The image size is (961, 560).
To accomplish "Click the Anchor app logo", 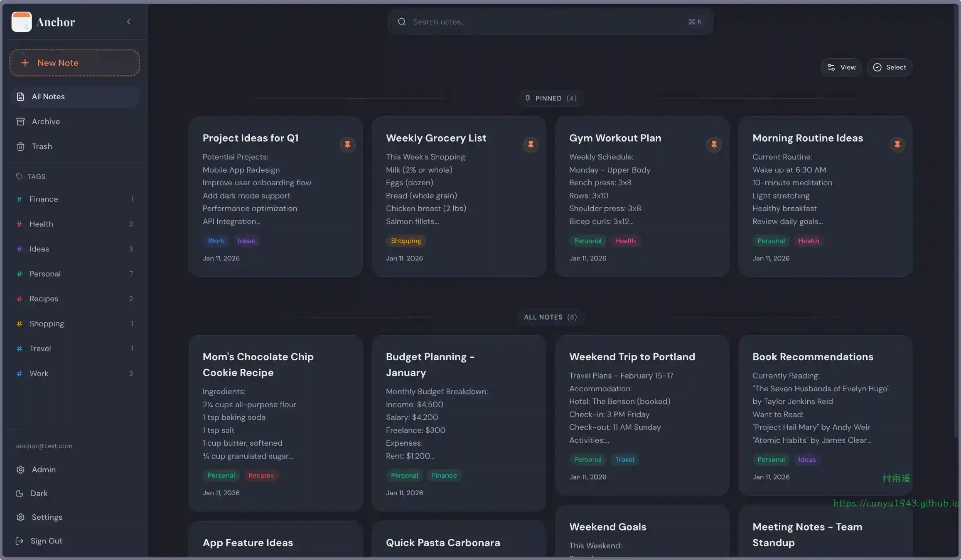I will click(22, 22).
